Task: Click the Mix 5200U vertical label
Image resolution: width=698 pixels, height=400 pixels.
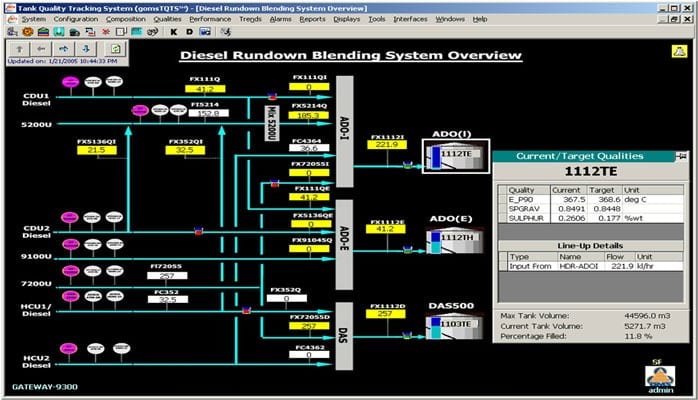Action: (271, 123)
